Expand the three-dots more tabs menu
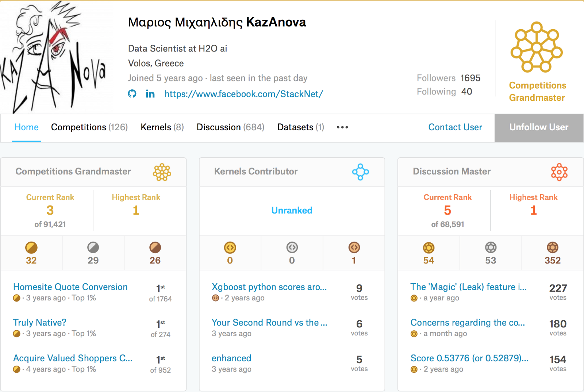 [x=342, y=127]
